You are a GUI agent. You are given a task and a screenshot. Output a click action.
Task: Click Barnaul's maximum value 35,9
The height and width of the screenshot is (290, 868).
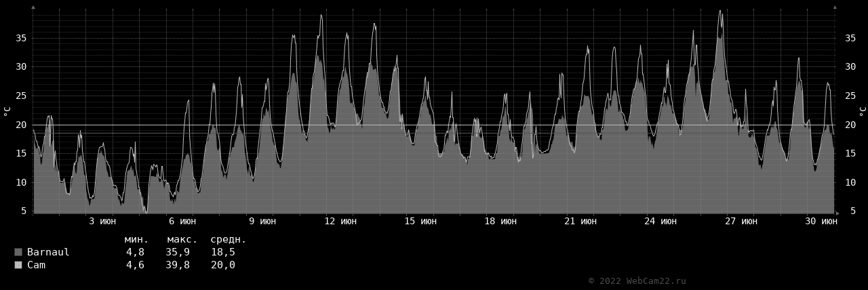[178, 252]
